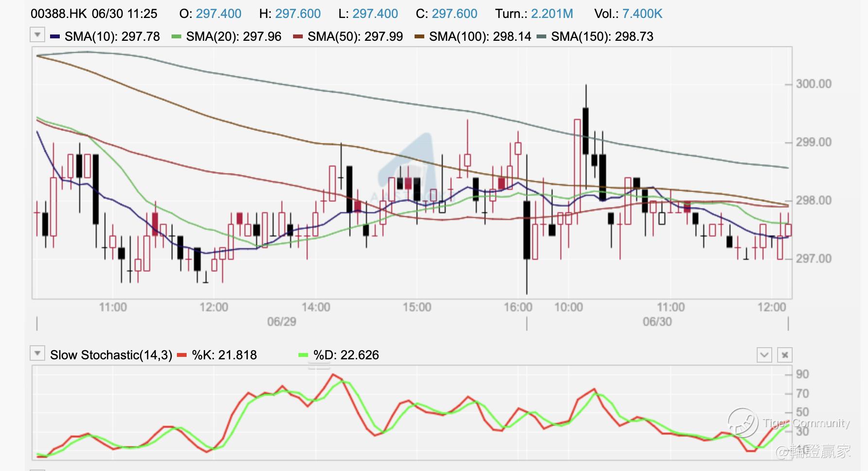Select the 00388.HK ticker symbol

(x=59, y=14)
